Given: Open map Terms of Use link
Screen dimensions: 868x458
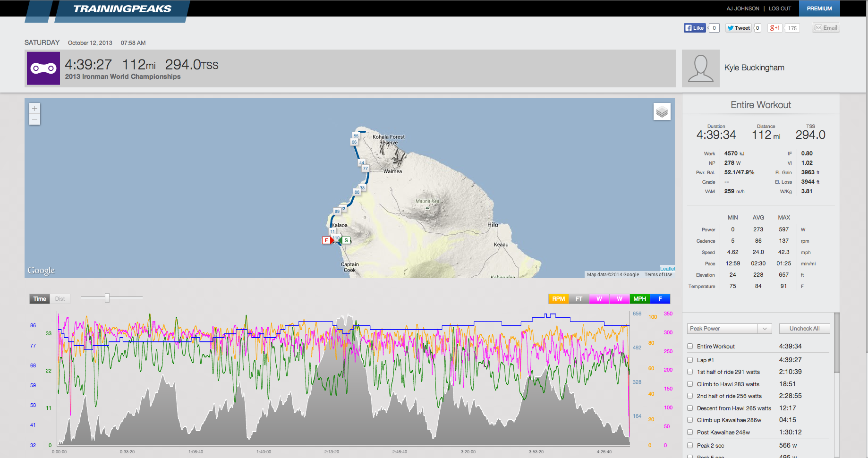Looking at the screenshot, I should (x=658, y=274).
